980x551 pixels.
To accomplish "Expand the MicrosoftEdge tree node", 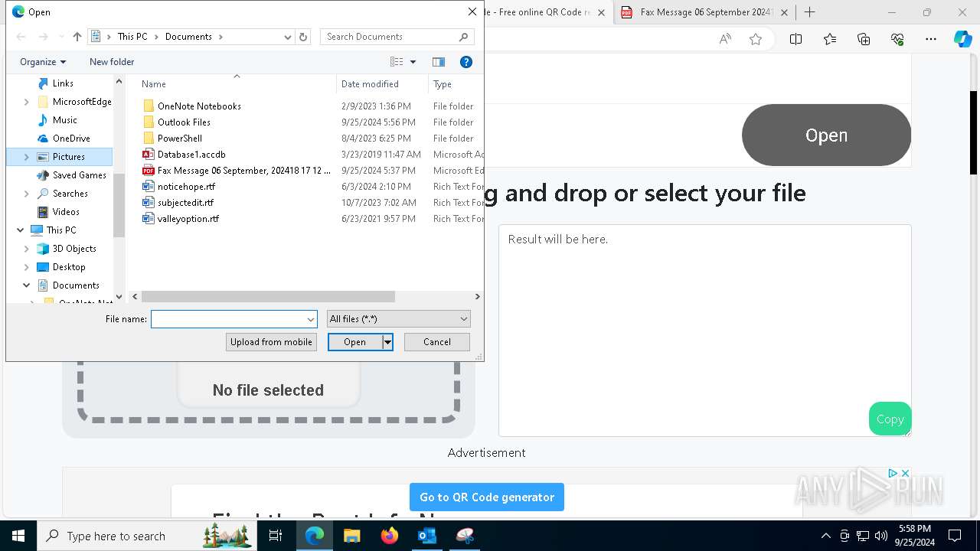I will click(27, 102).
